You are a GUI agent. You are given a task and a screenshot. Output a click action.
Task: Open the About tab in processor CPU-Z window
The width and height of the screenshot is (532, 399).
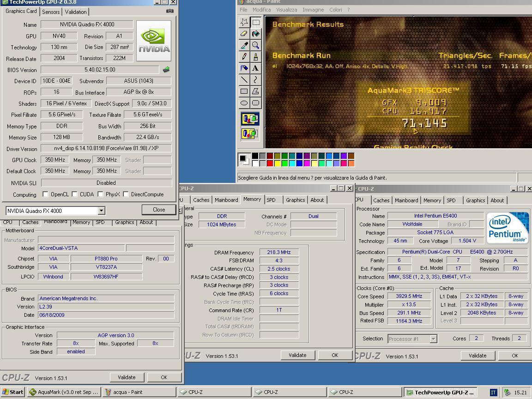(x=497, y=200)
